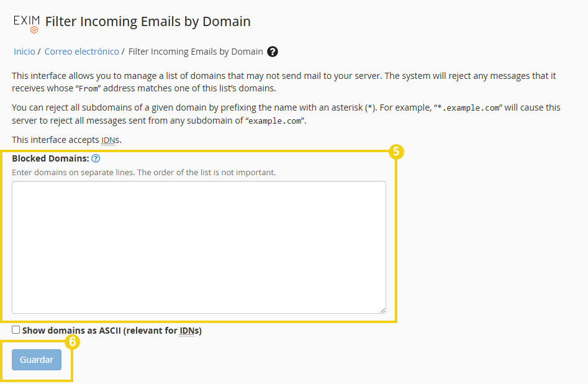Click IDNs abbreviation in interface accepts sentence
The width and height of the screenshot is (588, 384).
coord(108,140)
